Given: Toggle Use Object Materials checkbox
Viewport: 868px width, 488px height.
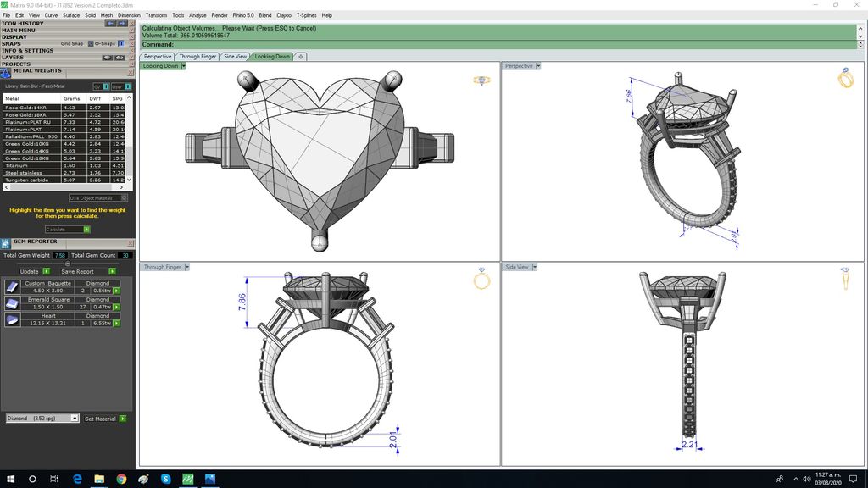Looking at the screenshot, I should coord(124,197).
